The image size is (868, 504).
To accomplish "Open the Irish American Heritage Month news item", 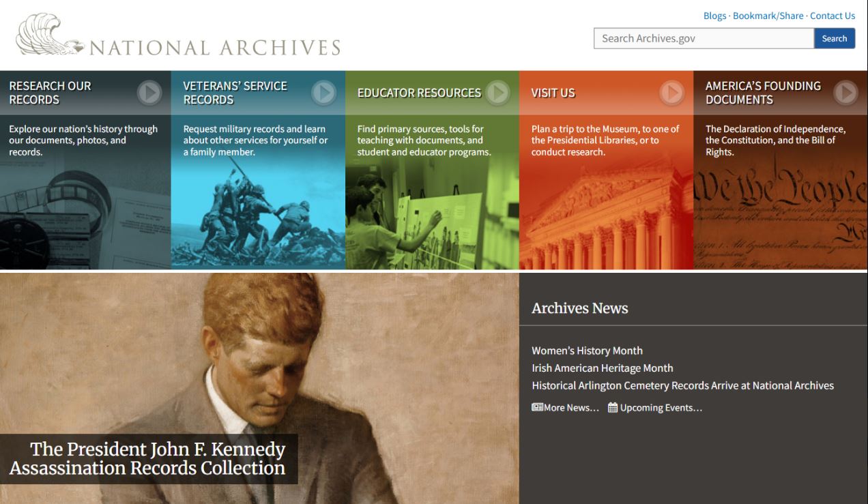I will point(603,368).
